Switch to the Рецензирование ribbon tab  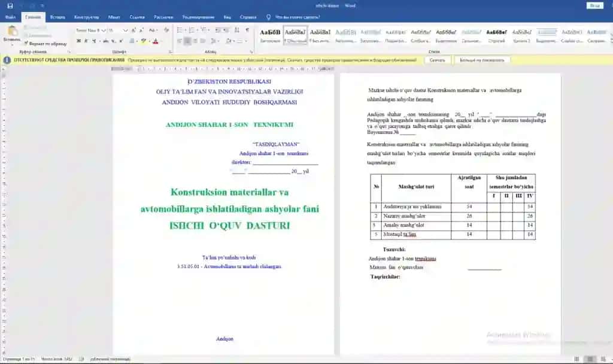click(x=198, y=17)
